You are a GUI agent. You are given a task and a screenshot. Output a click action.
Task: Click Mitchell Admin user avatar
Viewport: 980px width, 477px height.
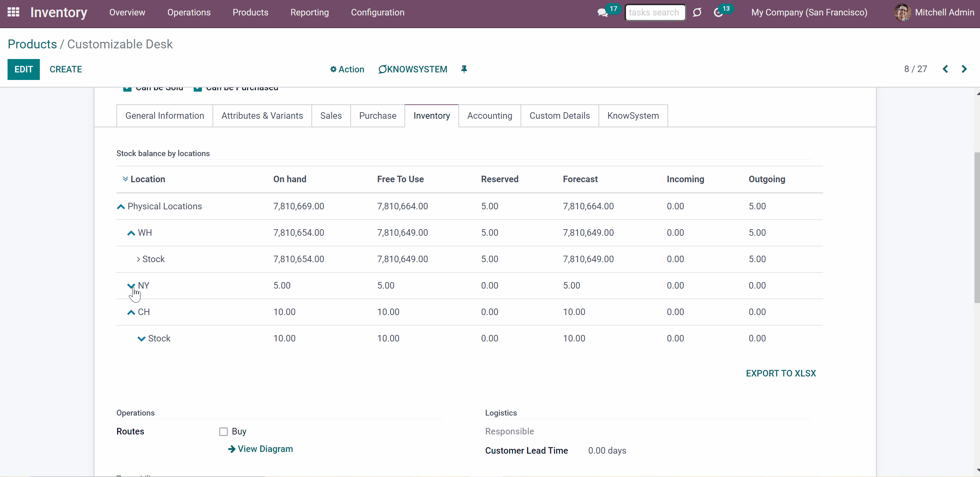(x=902, y=13)
